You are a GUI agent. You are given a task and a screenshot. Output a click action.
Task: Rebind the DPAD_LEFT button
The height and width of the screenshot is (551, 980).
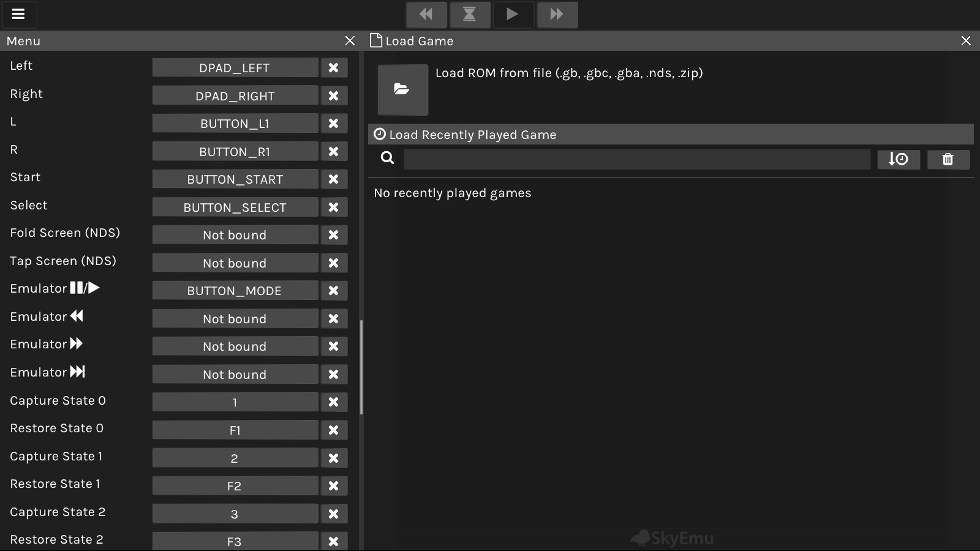235,68
